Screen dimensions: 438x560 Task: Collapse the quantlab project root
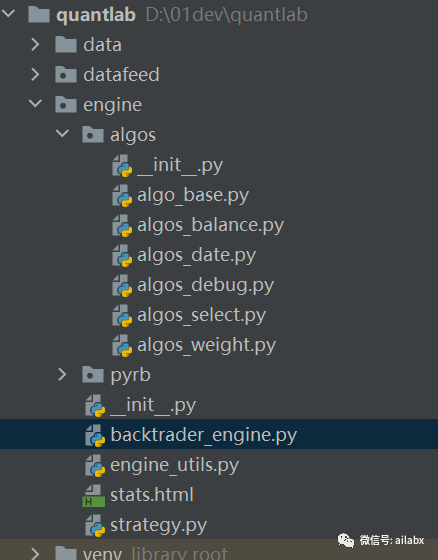coord(8,14)
